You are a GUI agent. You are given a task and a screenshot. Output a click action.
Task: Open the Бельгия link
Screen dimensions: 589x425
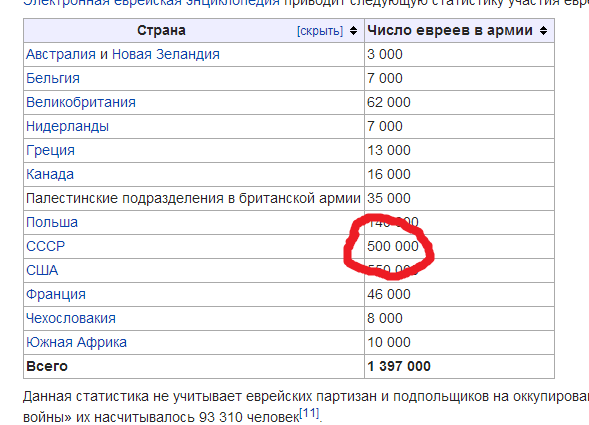point(53,79)
